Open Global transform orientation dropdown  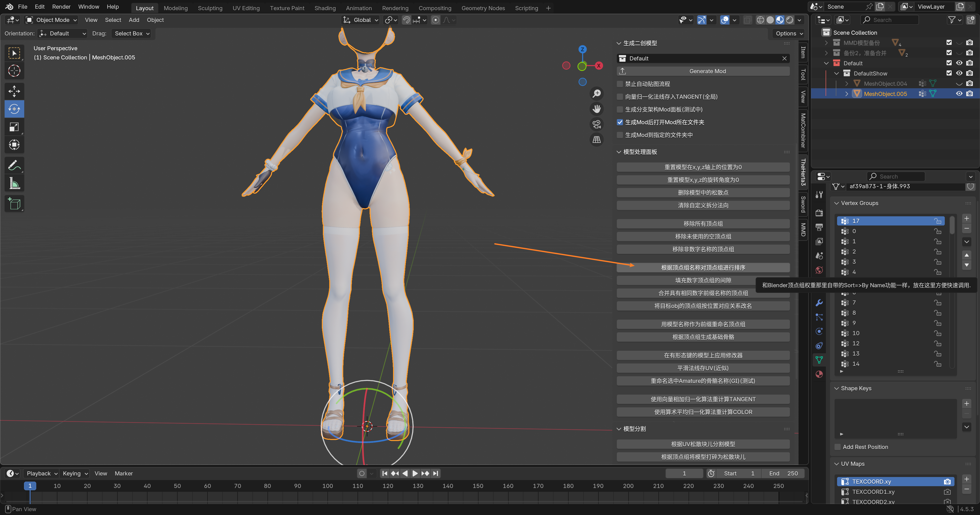point(360,20)
